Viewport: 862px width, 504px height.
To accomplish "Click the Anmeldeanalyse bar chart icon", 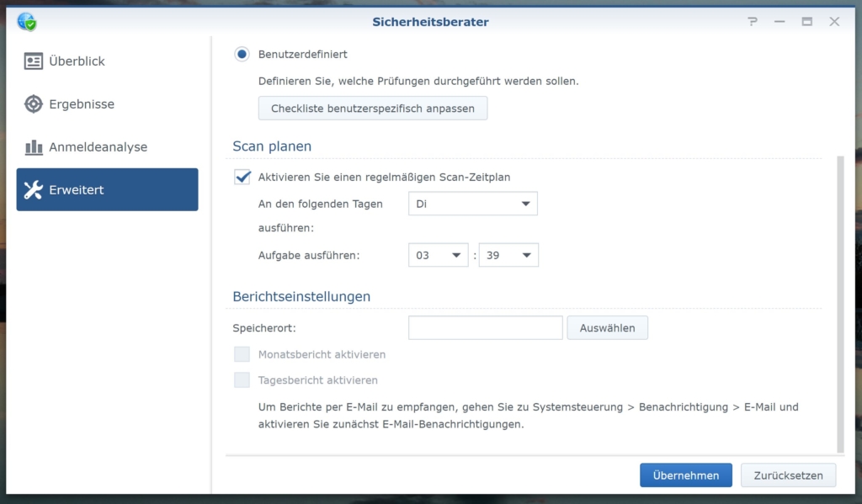I will (34, 147).
